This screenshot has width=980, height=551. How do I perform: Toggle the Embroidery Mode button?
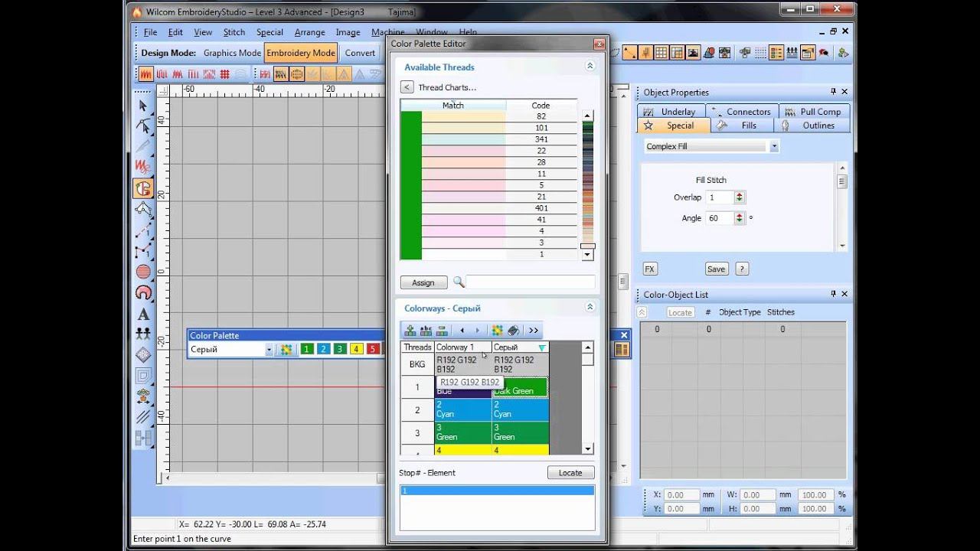(x=301, y=53)
